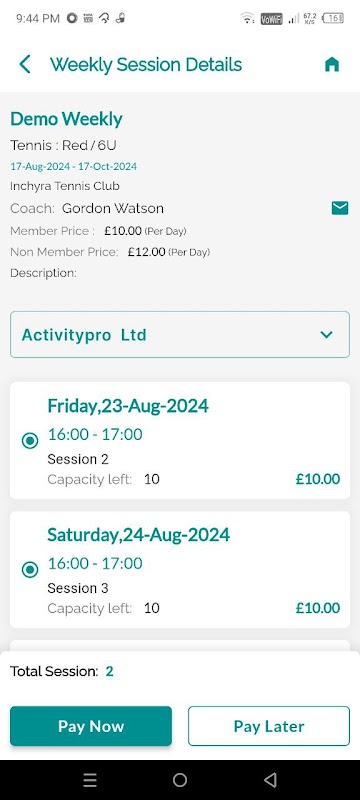Tap the Saturday 16:00 - 17:00 time
Image resolution: width=360 pixels, height=800 pixels.
(x=95, y=564)
